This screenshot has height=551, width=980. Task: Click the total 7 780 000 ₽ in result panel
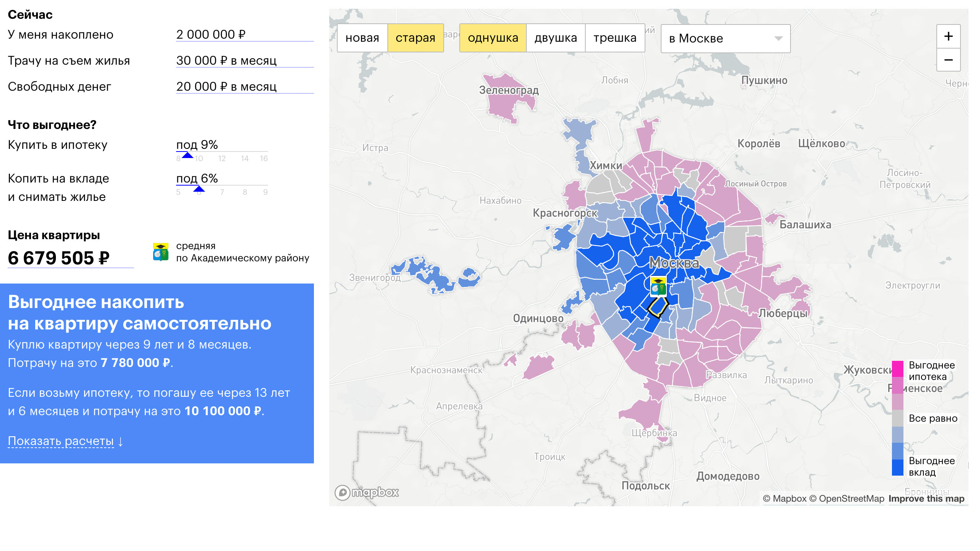click(136, 363)
